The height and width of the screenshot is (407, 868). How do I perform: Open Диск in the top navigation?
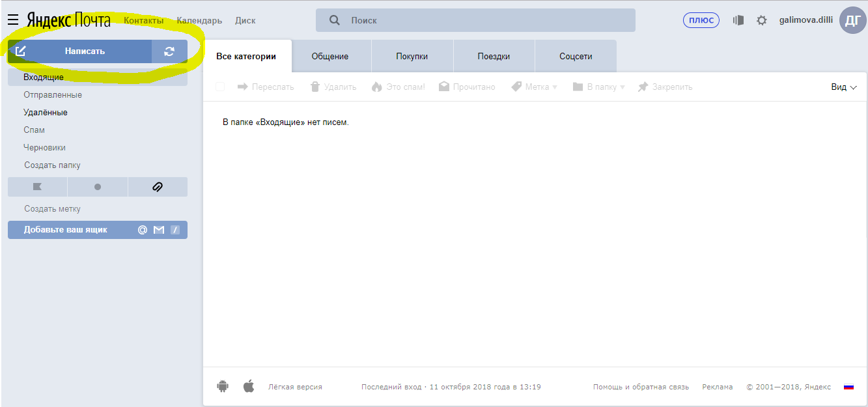(x=245, y=20)
